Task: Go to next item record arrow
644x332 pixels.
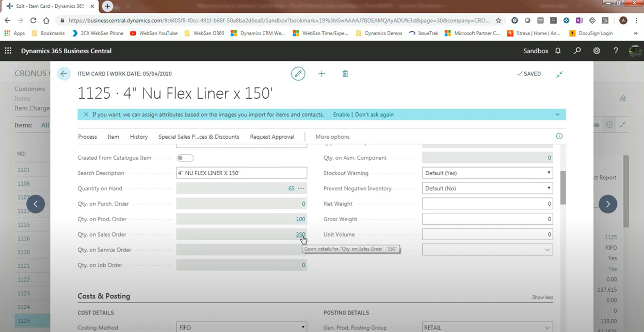Action: pyautogui.click(x=608, y=204)
